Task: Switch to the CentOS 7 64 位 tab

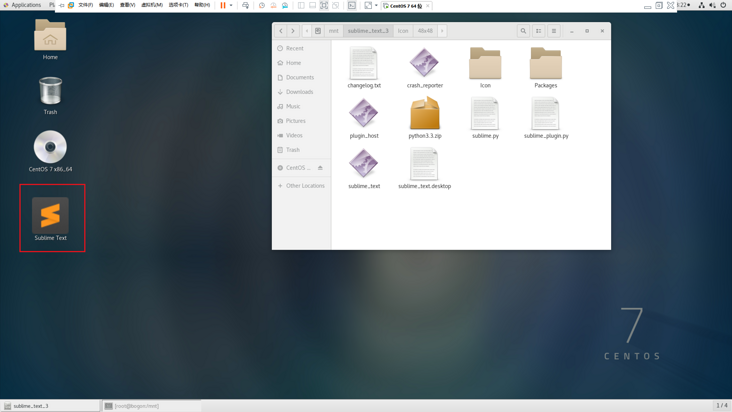Action: click(405, 6)
